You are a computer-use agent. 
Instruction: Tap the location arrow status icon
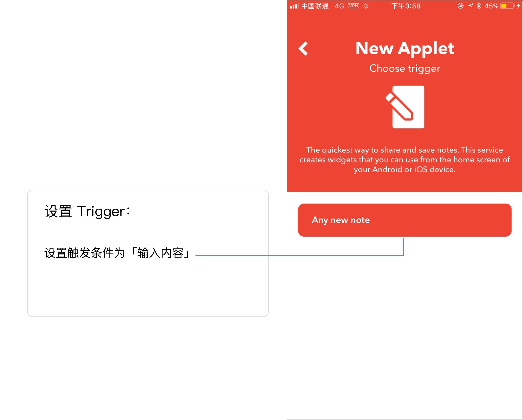471,6
